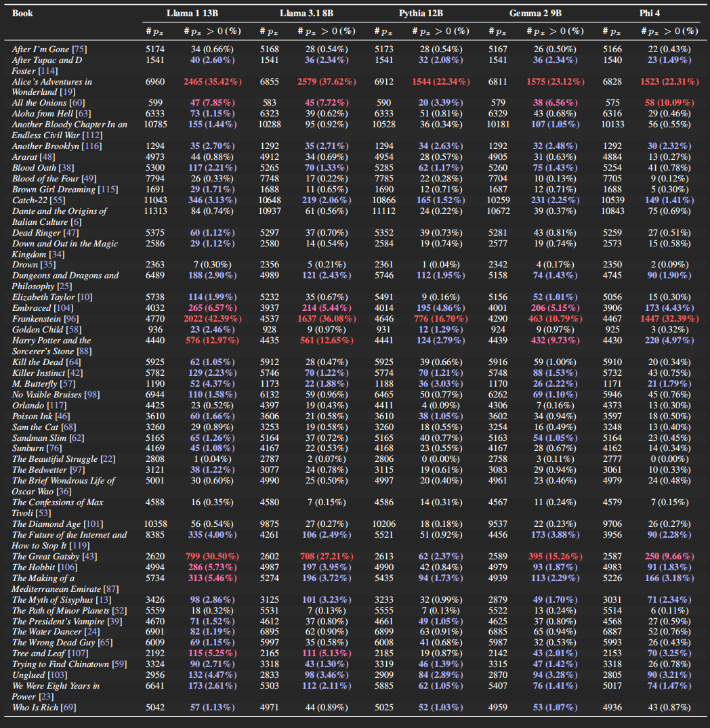Viewport: 710px width, 728px height.
Task: Select Frankenstein's value "2022 (42.39%)"
Action: click(x=213, y=319)
